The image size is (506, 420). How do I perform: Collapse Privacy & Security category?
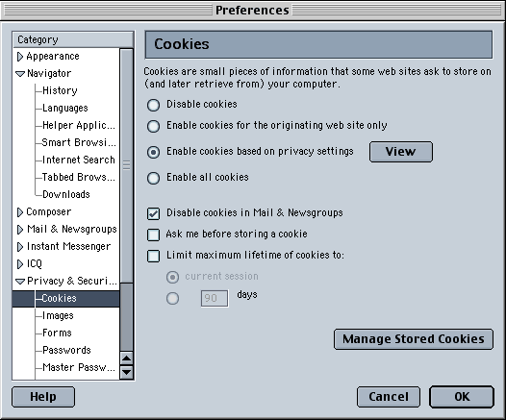click(20, 282)
